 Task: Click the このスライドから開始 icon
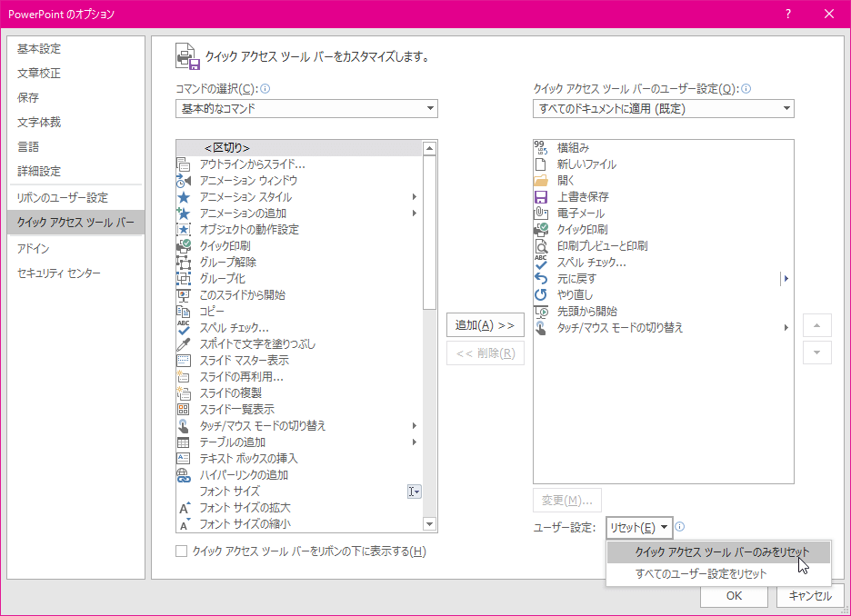click(x=184, y=295)
